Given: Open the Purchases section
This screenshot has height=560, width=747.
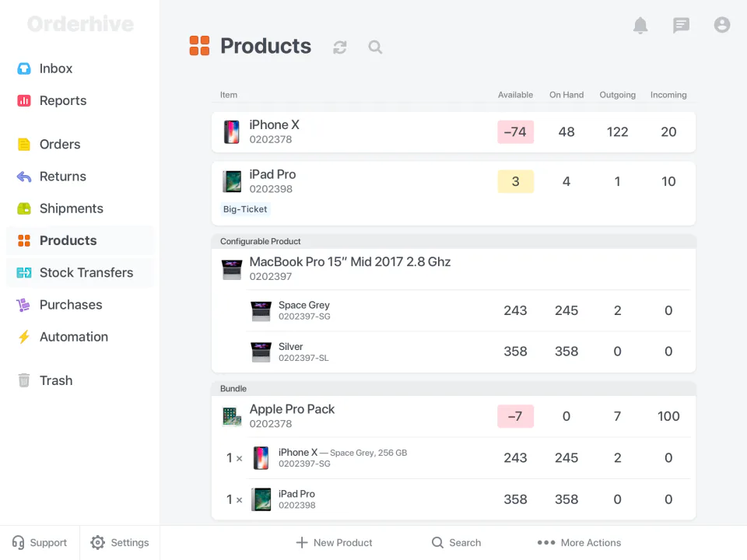Looking at the screenshot, I should click(72, 304).
